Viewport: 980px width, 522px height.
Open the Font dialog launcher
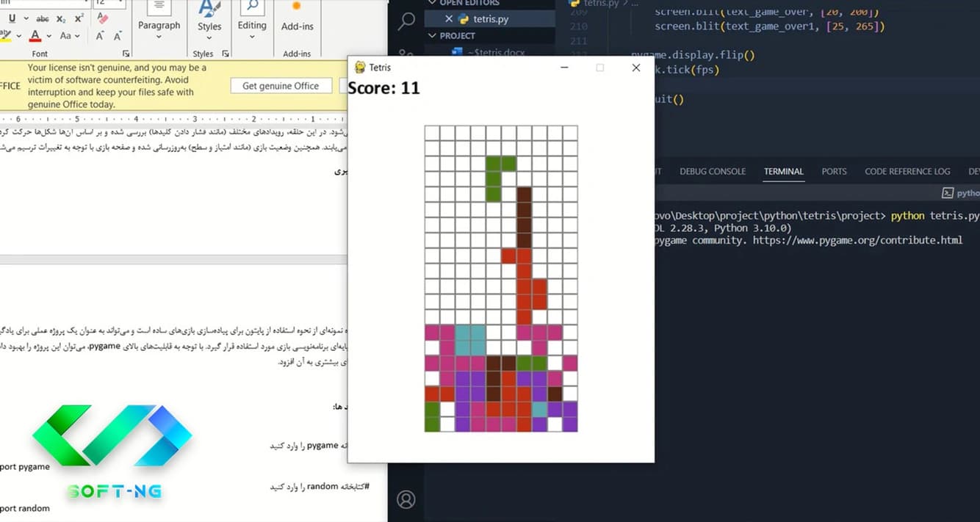click(x=126, y=54)
